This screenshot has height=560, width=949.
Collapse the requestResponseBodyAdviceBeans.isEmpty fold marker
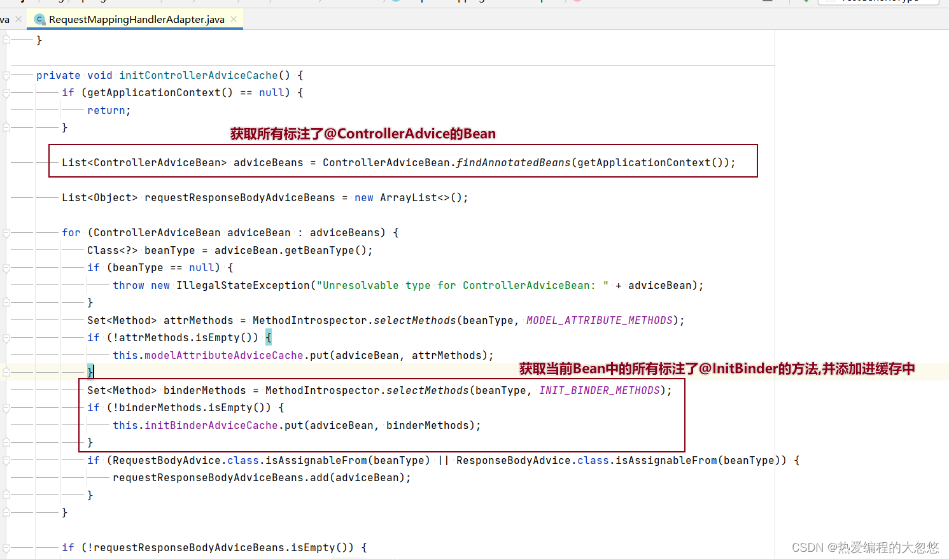click(x=6, y=548)
